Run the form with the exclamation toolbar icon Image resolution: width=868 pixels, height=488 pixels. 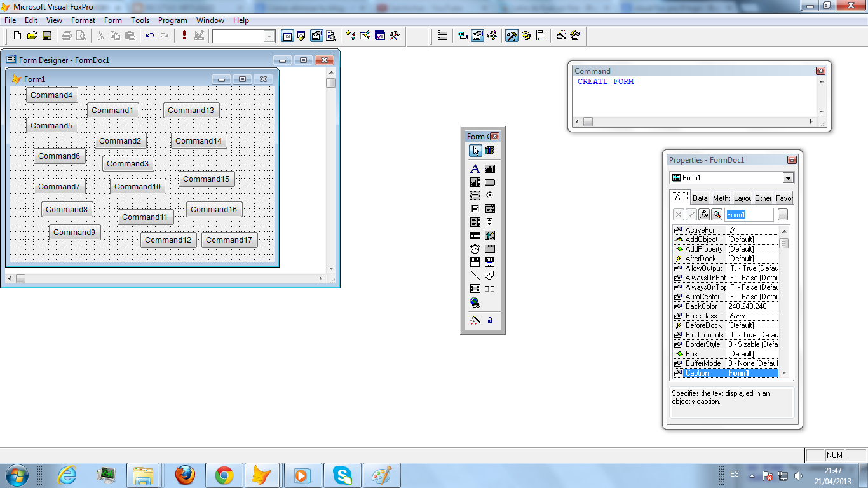pyautogui.click(x=184, y=36)
